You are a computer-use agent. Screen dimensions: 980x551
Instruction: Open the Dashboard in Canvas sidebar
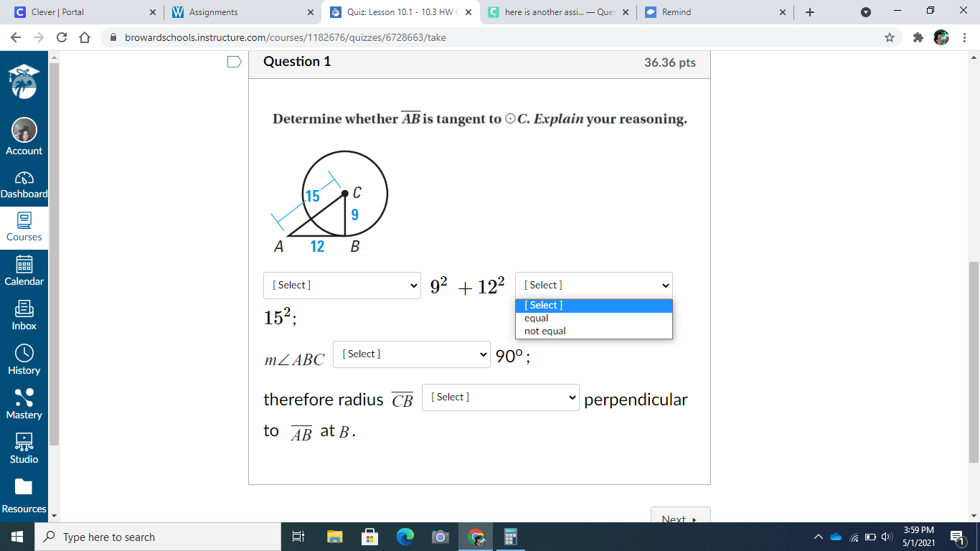click(24, 184)
